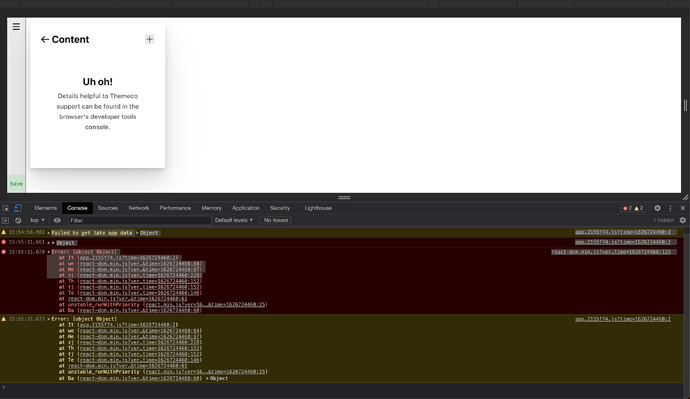The image size is (690, 399).
Task: Open the DevTools three-dot more options menu
Action: 670,208
